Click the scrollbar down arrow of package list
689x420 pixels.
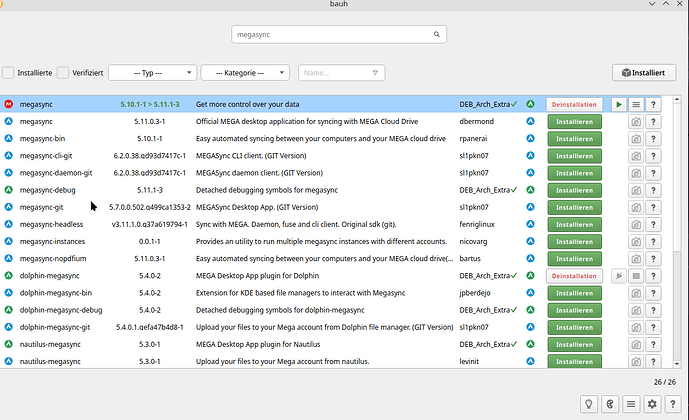pos(677,363)
